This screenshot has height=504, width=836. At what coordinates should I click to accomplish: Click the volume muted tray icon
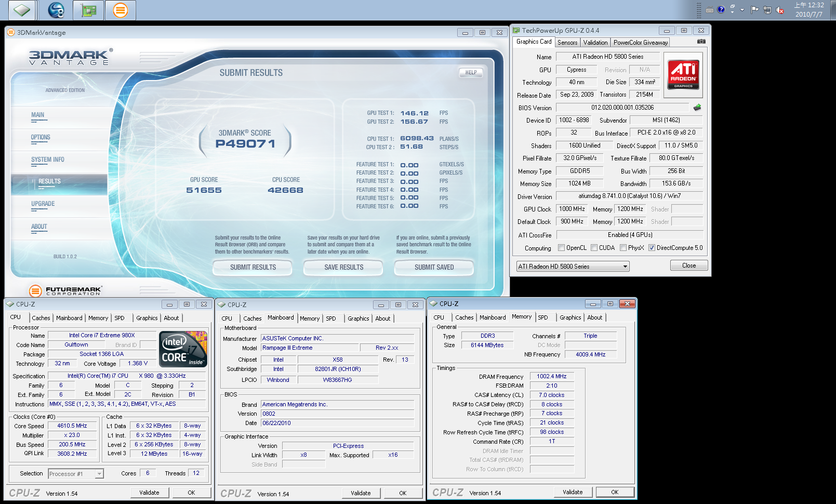[780, 10]
